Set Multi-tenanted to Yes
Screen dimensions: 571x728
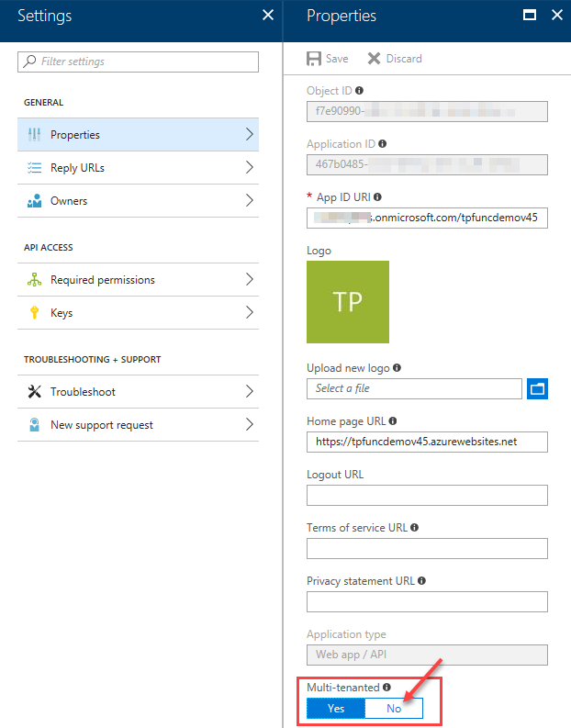[x=336, y=709]
